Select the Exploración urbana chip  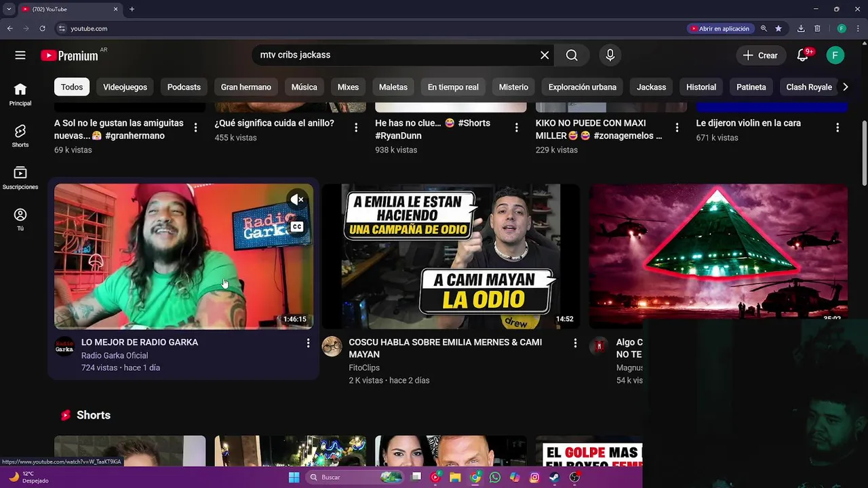coord(583,87)
